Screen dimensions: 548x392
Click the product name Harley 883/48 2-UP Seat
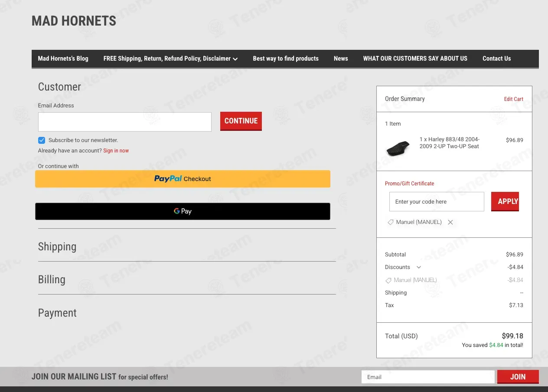click(x=450, y=143)
